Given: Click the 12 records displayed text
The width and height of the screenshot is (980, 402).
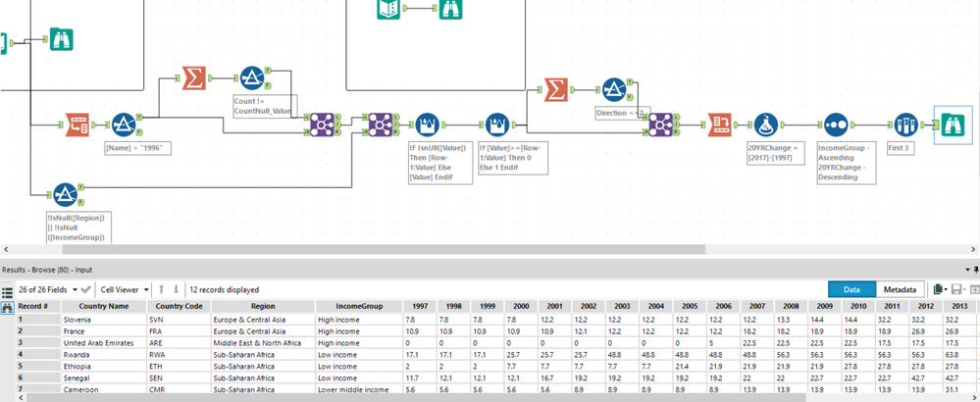Looking at the screenshot, I should pos(224,289).
